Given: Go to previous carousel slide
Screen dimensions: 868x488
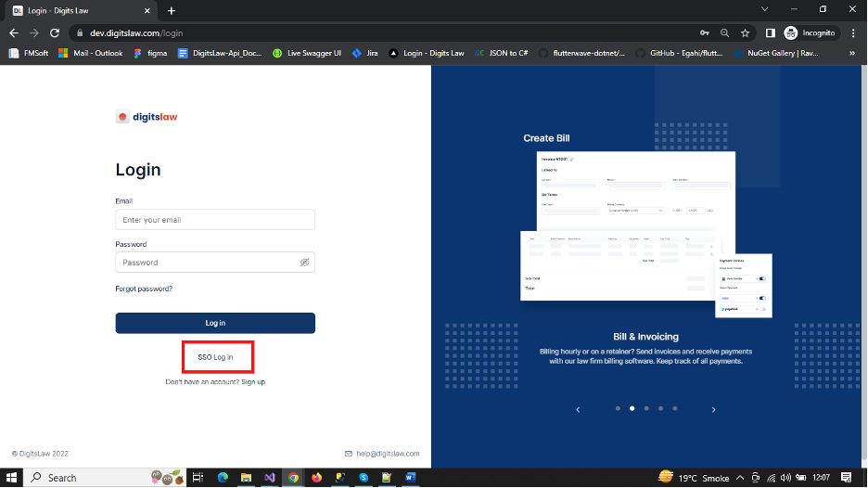Looking at the screenshot, I should 578,409.
